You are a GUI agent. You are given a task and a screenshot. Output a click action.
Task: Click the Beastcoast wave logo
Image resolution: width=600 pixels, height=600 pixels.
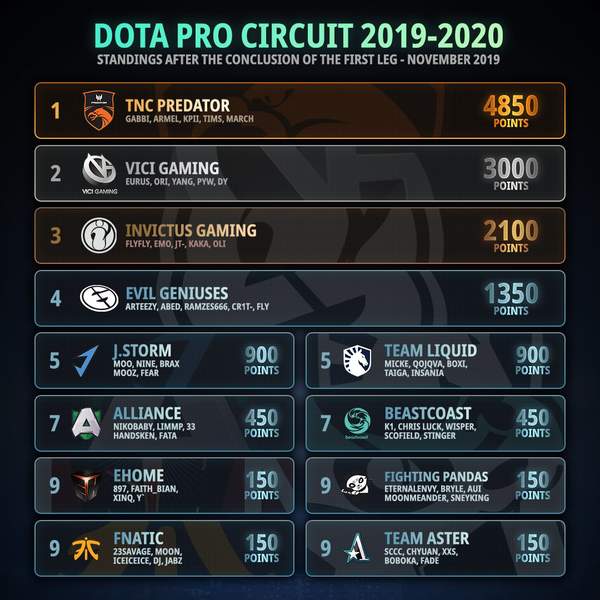(x=357, y=423)
